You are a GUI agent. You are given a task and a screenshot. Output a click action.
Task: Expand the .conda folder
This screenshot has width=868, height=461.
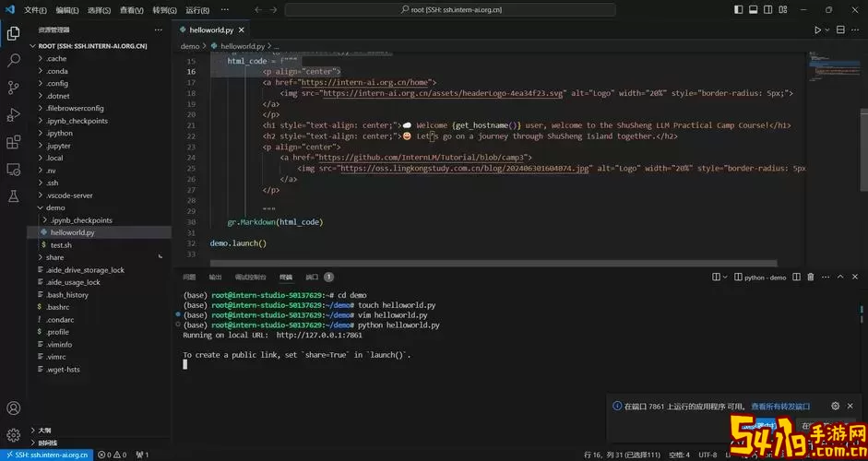click(x=57, y=71)
